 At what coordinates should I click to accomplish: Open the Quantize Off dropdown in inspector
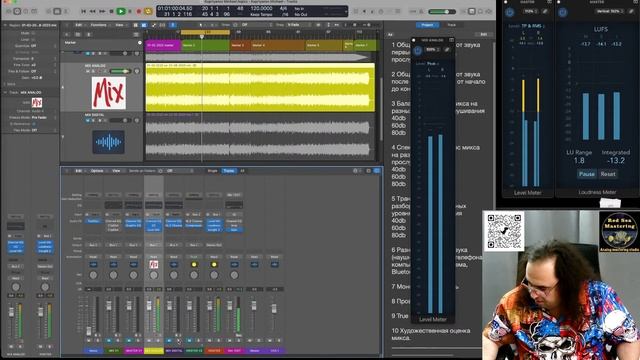43,46
